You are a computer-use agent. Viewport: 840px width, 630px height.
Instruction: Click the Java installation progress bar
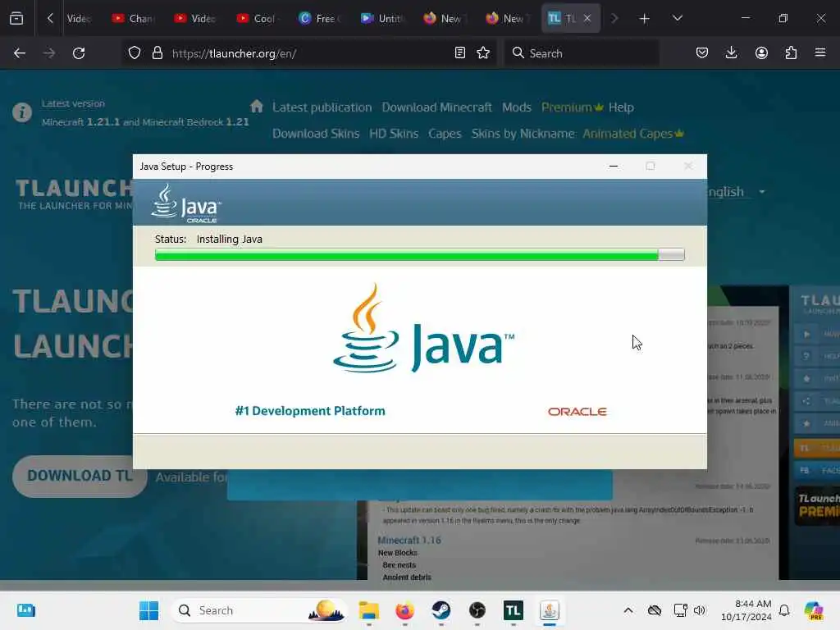click(x=419, y=255)
